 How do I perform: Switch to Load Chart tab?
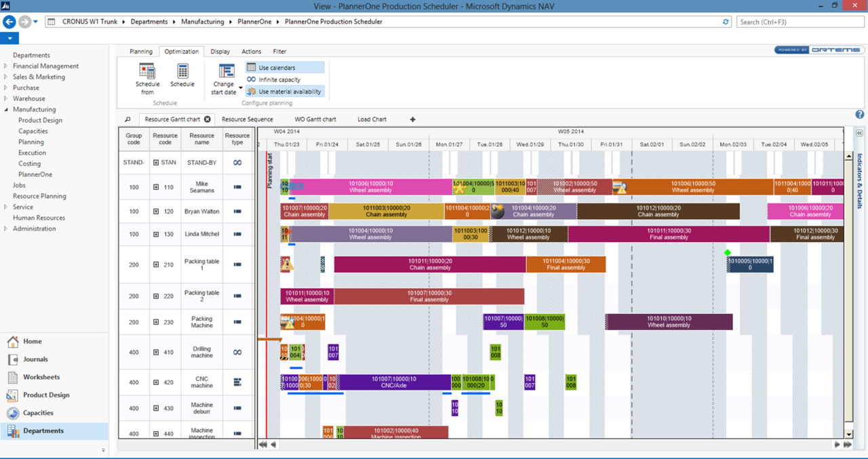click(372, 119)
